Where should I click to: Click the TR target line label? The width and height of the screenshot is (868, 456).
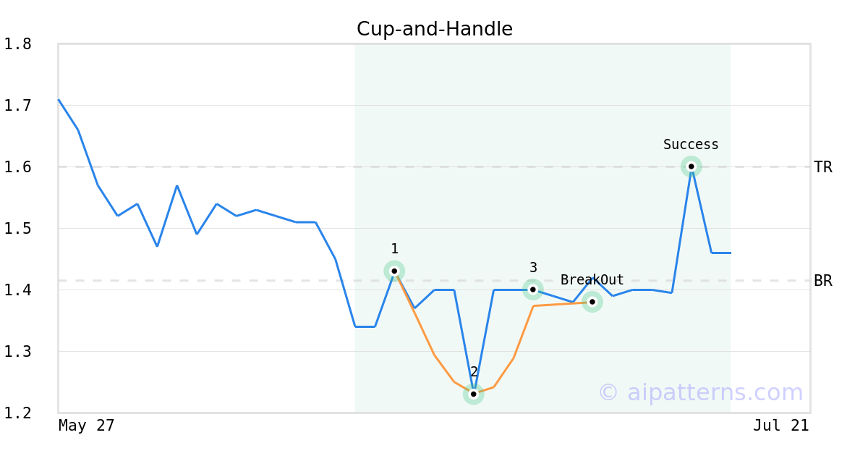coord(823,167)
